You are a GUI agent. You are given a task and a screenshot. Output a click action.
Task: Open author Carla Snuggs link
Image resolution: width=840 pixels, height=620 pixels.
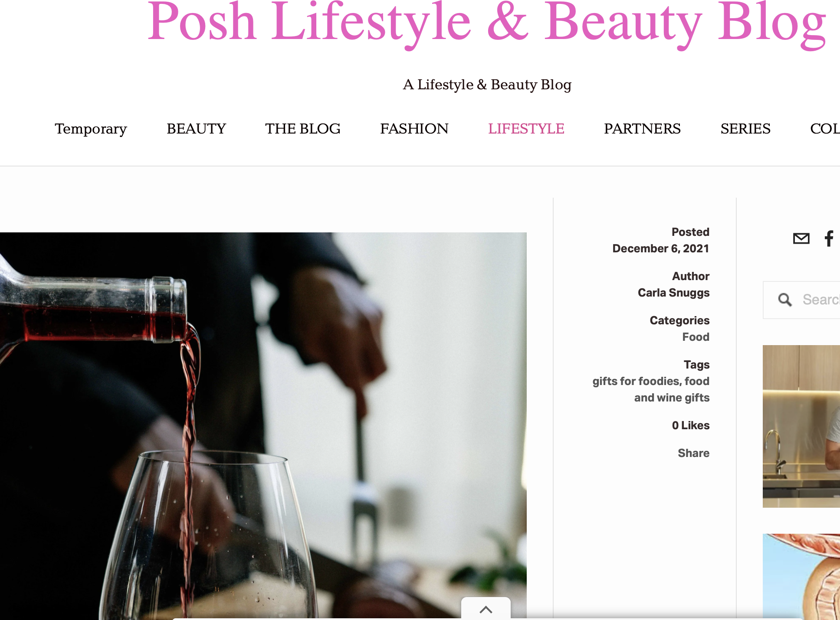coord(673,293)
